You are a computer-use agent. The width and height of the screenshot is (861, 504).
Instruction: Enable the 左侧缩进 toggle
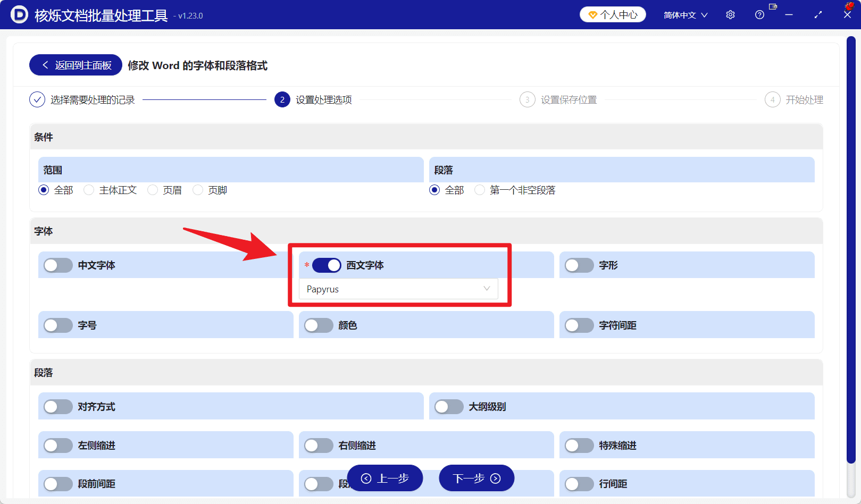(58, 446)
